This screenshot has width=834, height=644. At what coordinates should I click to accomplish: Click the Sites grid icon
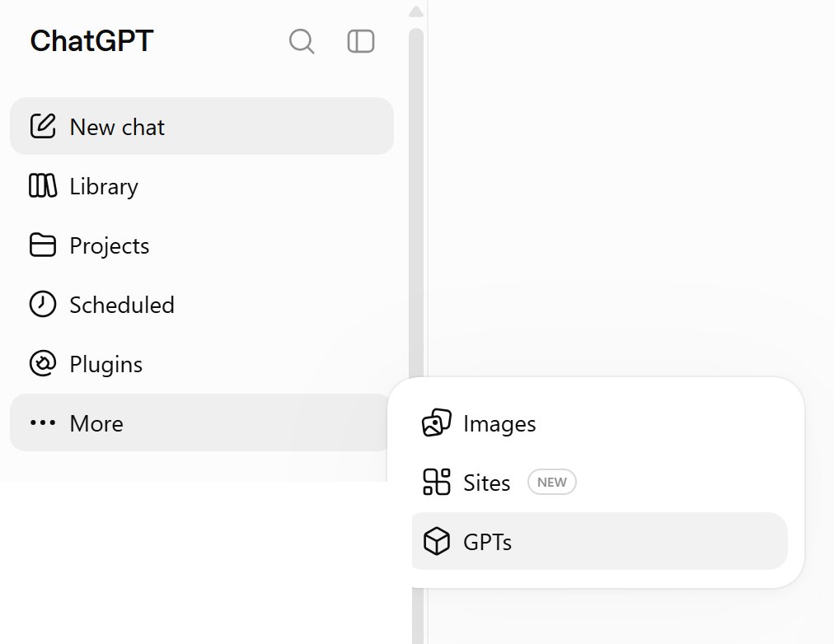(x=437, y=482)
